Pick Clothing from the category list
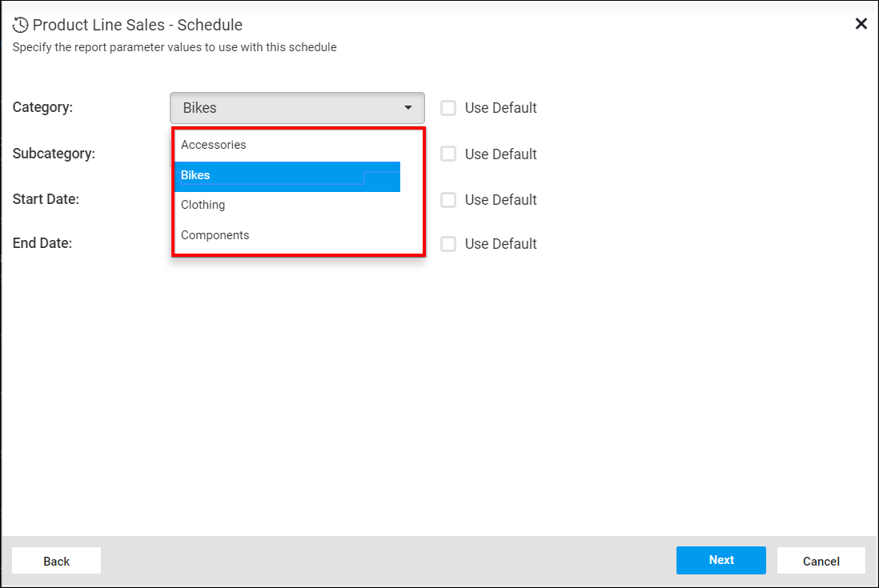The height and width of the screenshot is (588, 879). (x=287, y=205)
